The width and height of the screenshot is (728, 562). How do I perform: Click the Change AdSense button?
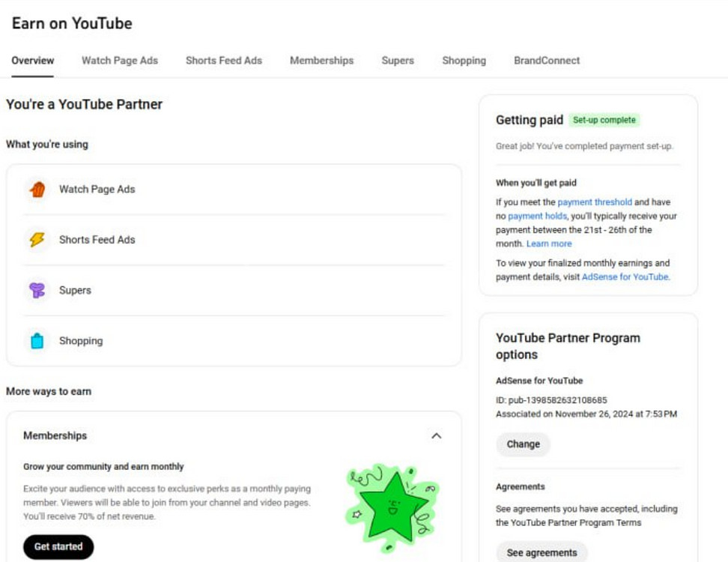click(523, 444)
